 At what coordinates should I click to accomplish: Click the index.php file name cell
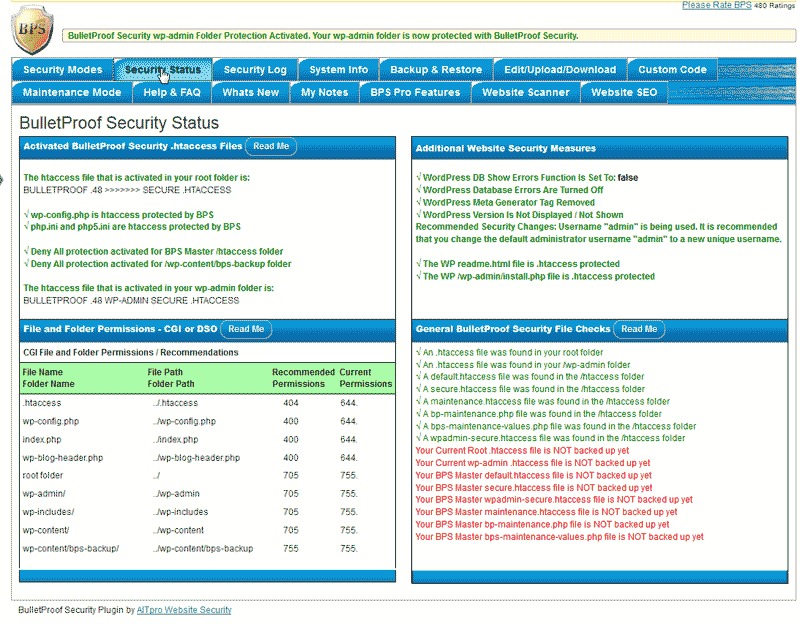click(x=42, y=440)
